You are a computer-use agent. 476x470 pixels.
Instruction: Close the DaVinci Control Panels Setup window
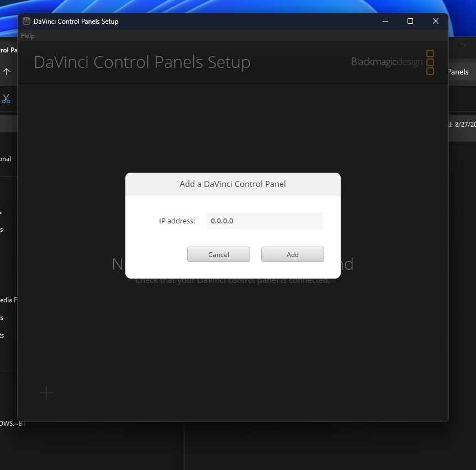click(435, 21)
